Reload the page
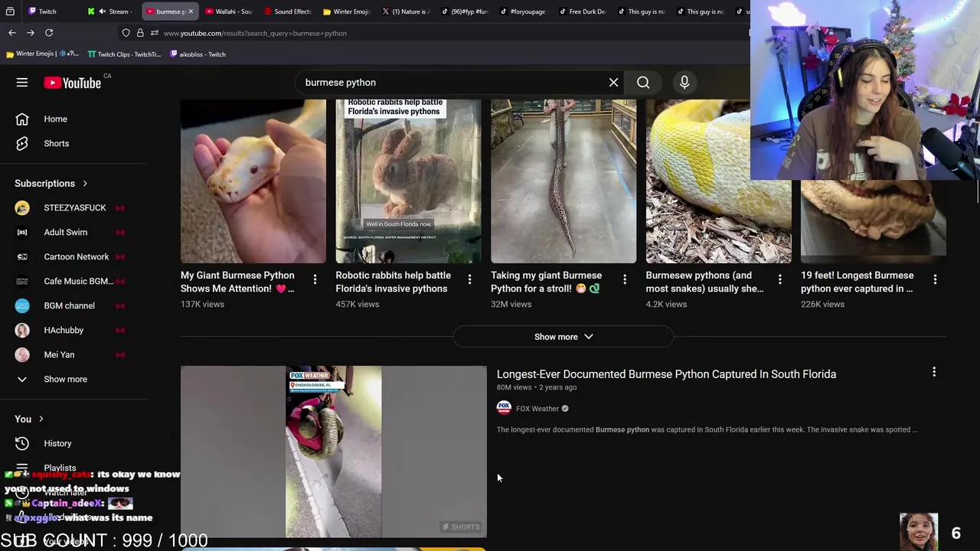The width and height of the screenshot is (980, 551). pyautogui.click(x=49, y=33)
